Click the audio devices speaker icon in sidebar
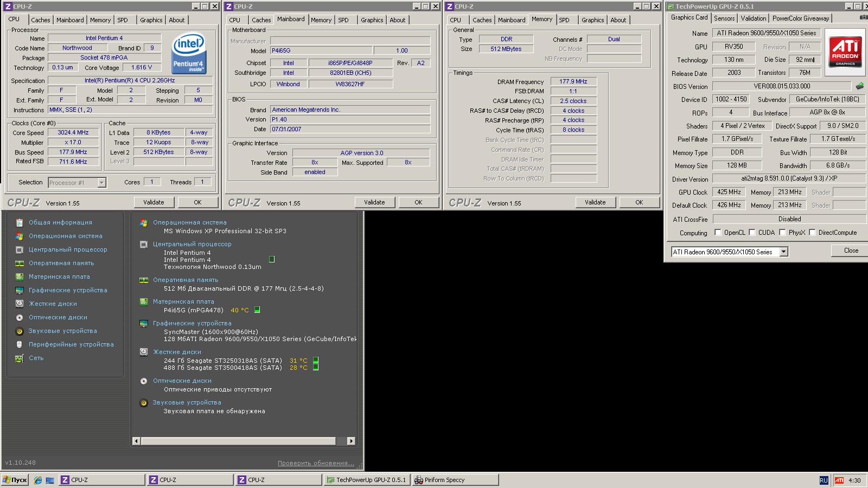 (x=20, y=331)
